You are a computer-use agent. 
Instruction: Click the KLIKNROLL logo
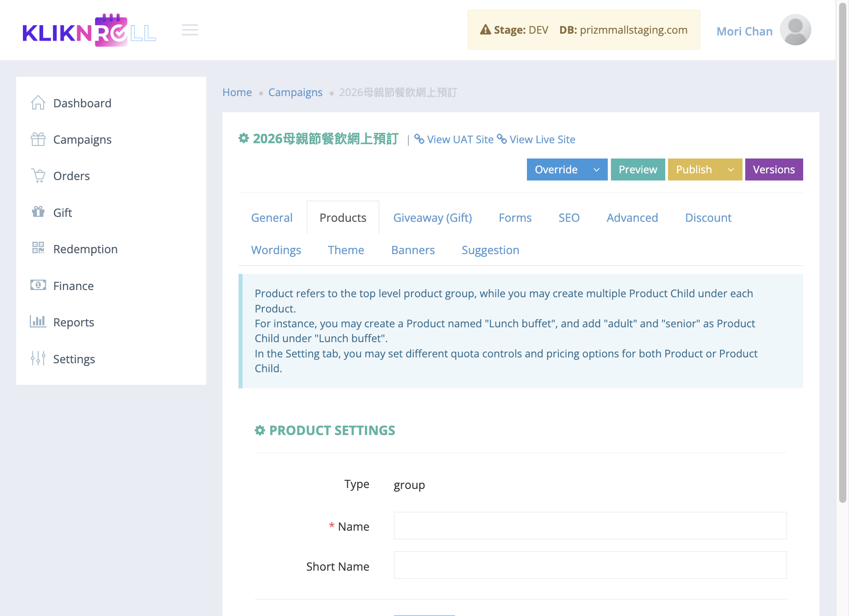(x=89, y=30)
